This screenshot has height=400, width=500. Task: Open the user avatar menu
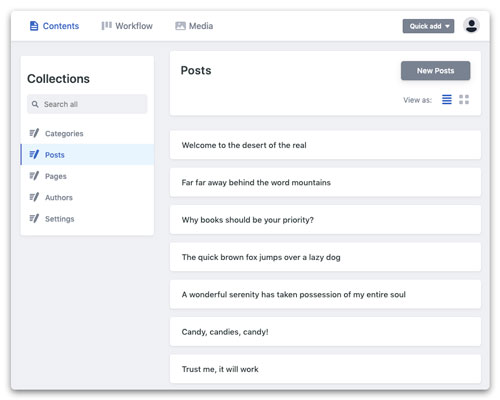(471, 25)
